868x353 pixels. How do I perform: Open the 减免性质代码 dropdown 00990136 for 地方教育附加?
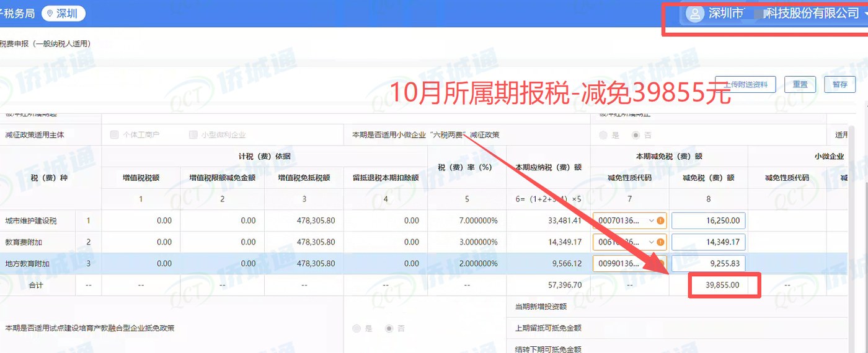point(629,264)
